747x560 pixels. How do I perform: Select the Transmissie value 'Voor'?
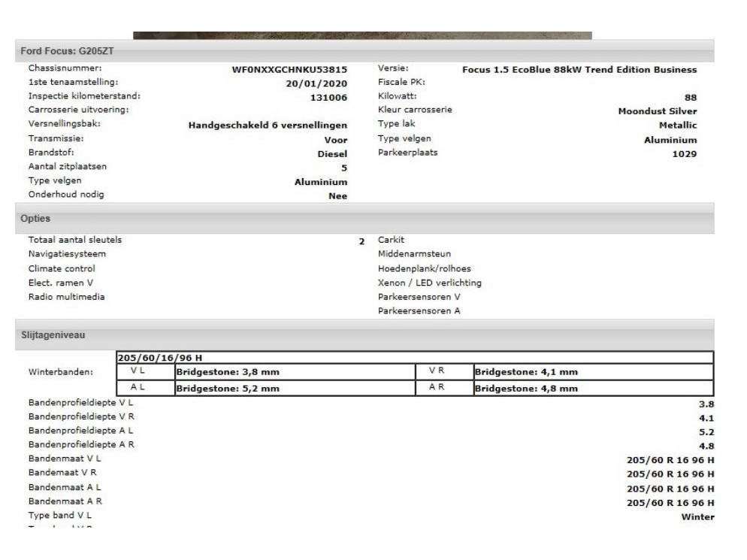[336, 140]
